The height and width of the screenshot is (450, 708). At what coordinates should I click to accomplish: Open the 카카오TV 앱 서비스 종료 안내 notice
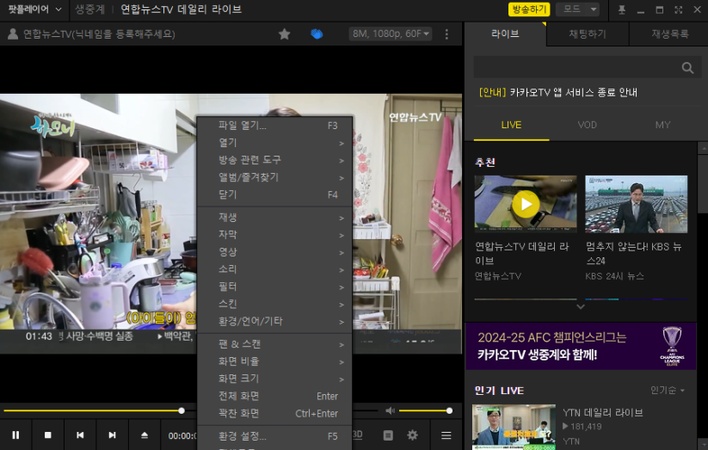(x=560, y=93)
